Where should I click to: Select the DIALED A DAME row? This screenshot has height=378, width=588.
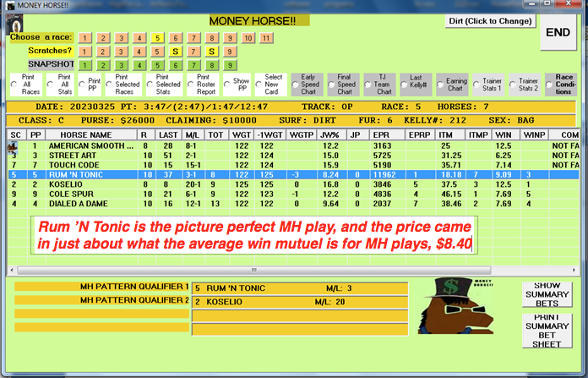[293, 204]
